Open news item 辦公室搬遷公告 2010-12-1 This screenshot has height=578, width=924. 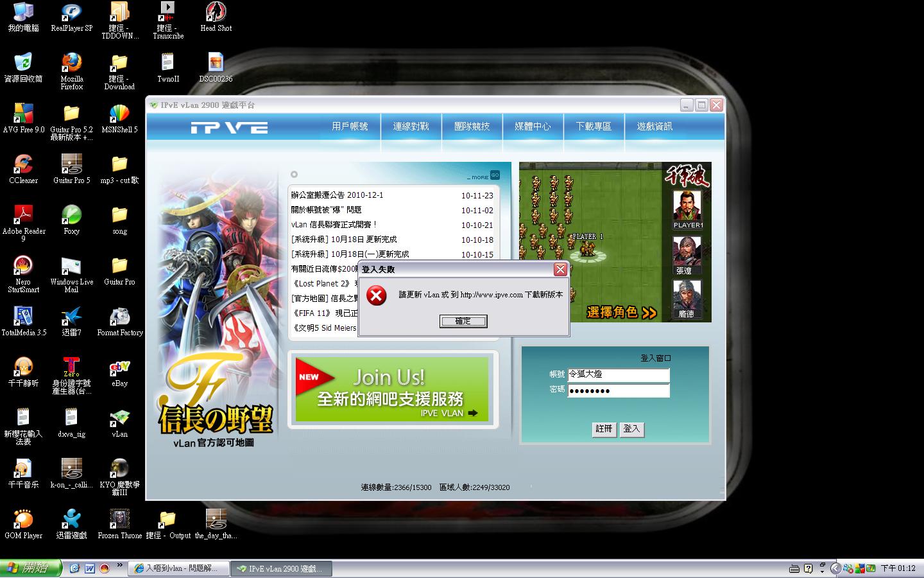pos(337,195)
